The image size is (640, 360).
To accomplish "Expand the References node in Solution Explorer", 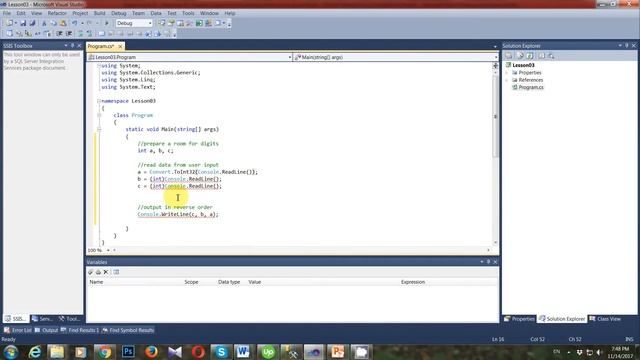I will (x=507, y=80).
